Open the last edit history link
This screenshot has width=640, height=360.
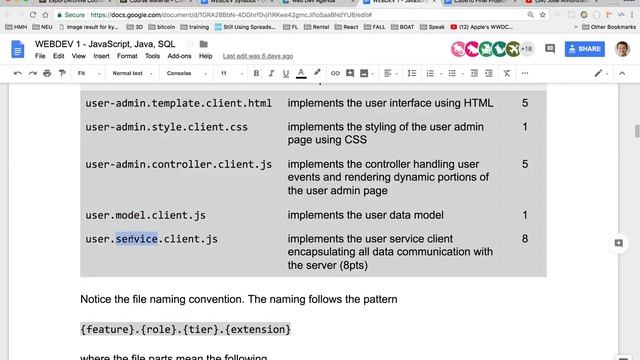tap(258, 56)
